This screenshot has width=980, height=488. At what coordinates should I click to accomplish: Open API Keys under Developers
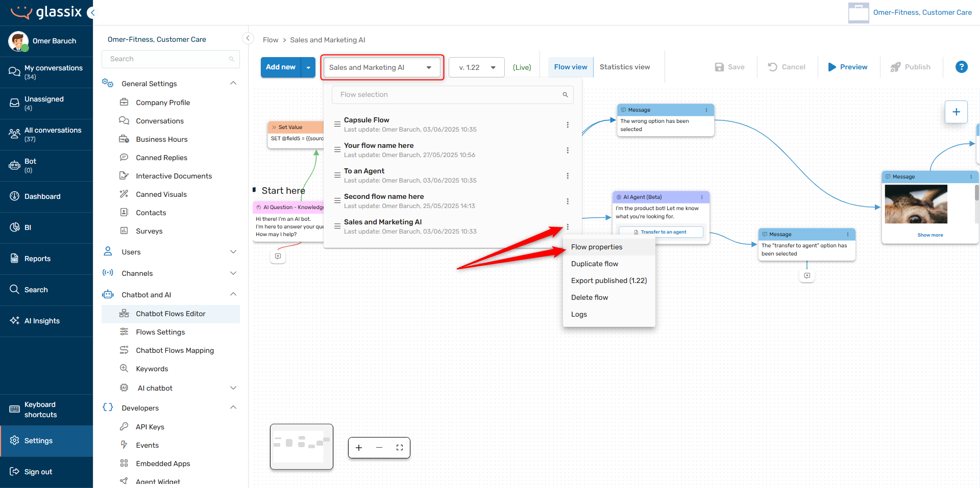170,427
